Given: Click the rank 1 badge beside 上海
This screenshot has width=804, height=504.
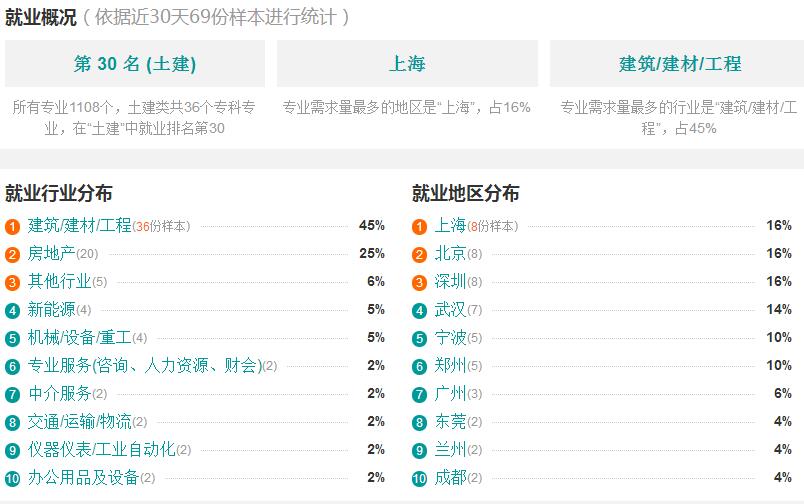Looking at the screenshot, I should tap(419, 227).
